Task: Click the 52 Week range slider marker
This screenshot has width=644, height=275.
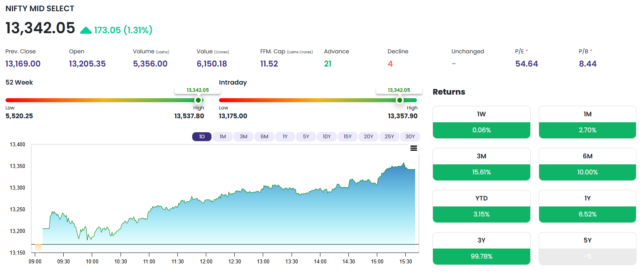Action: 198,100
